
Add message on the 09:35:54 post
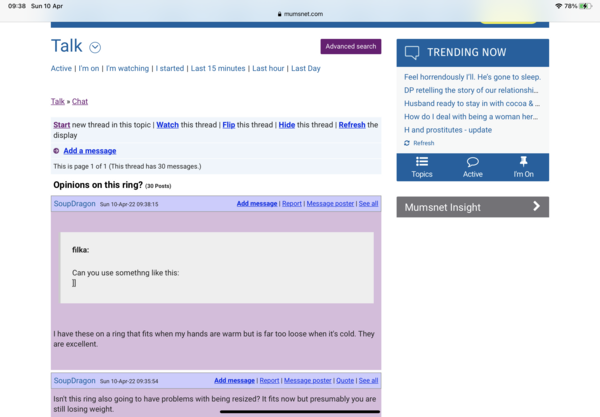[235, 381]
